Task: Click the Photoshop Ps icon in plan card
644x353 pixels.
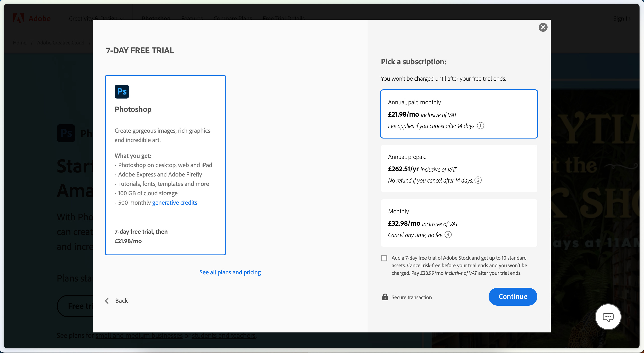Action: click(x=122, y=91)
